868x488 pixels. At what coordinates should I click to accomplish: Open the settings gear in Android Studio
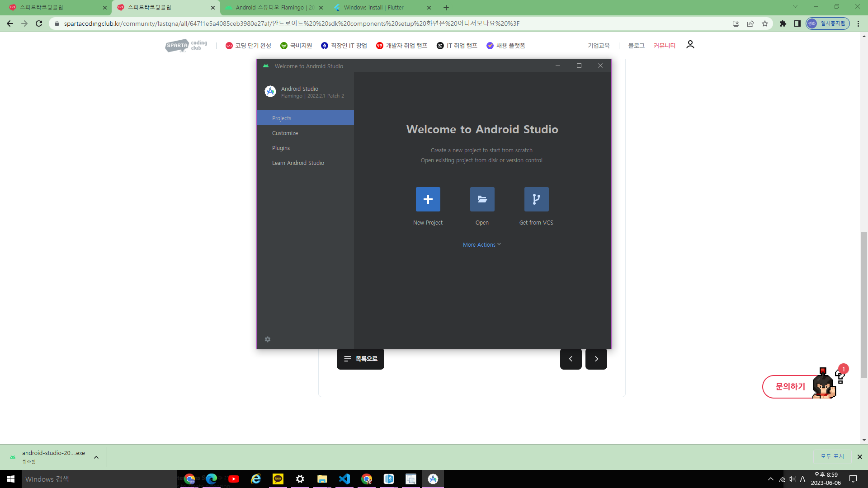tap(268, 339)
